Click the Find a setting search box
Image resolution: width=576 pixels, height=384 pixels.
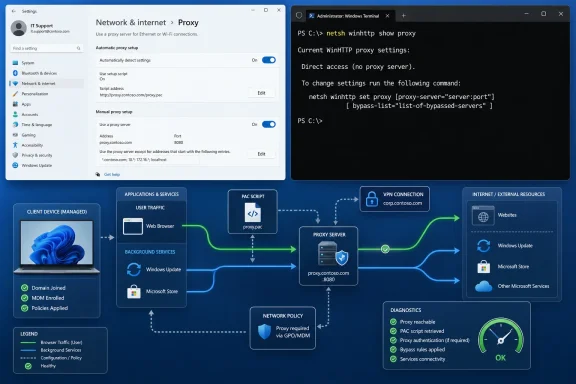pos(47,48)
